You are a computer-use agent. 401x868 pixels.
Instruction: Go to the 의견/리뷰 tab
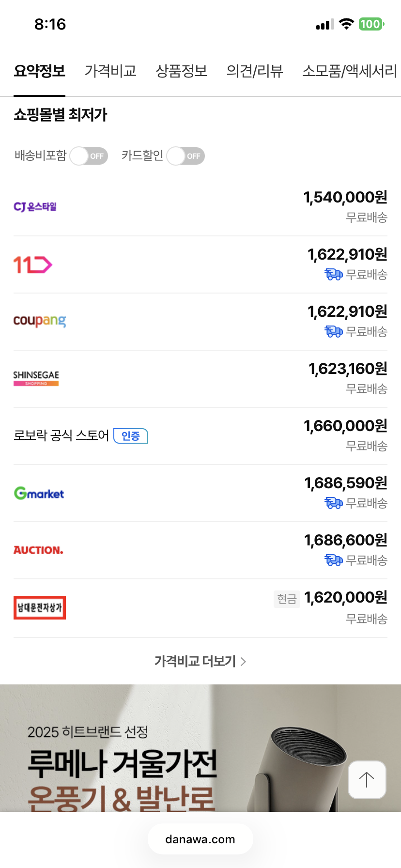tap(255, 71)
